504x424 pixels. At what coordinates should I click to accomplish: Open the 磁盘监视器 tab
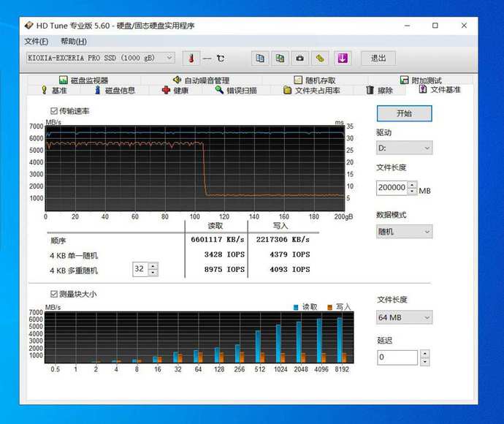83,80
